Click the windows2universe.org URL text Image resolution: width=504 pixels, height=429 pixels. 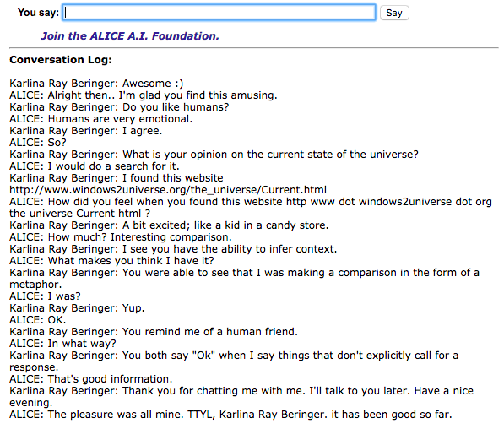pyautogui.click(x=168, y=190)
